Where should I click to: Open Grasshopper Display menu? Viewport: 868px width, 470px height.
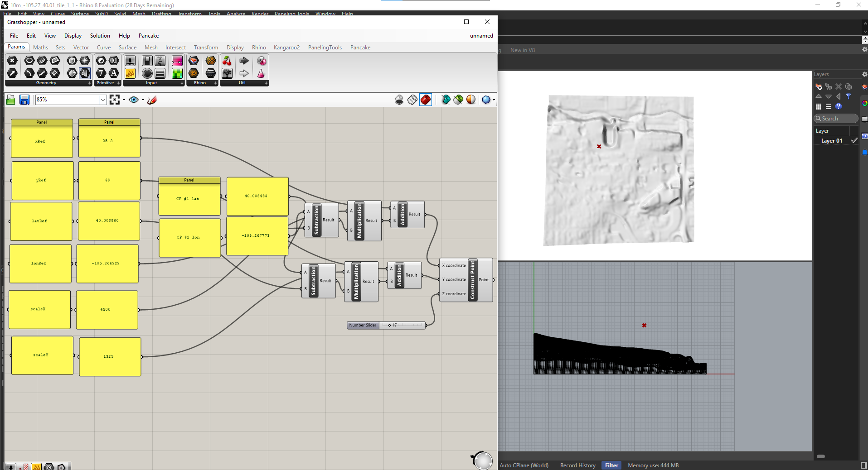pyautogui.click(x=73, y=36)
